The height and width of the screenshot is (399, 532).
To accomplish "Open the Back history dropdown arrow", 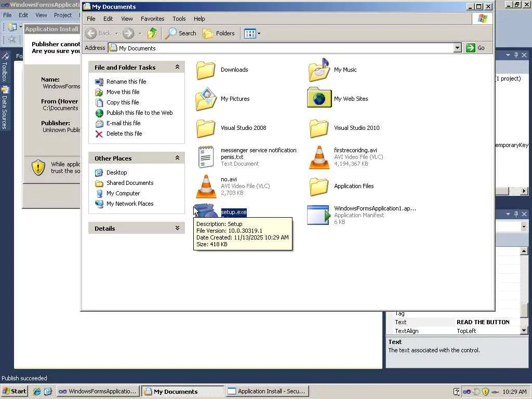I will [x=117, y=33].
